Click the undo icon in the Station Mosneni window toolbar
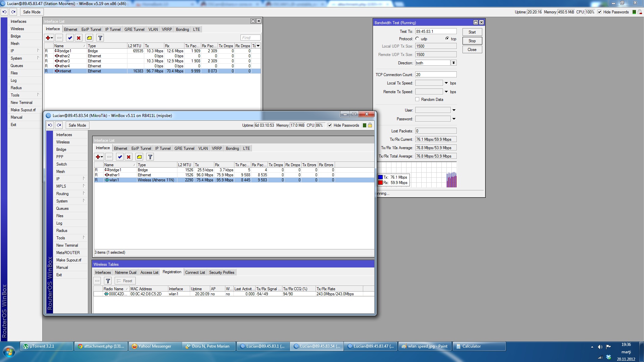The width and height of the screenshot is (644, 362). click(4, 12)
